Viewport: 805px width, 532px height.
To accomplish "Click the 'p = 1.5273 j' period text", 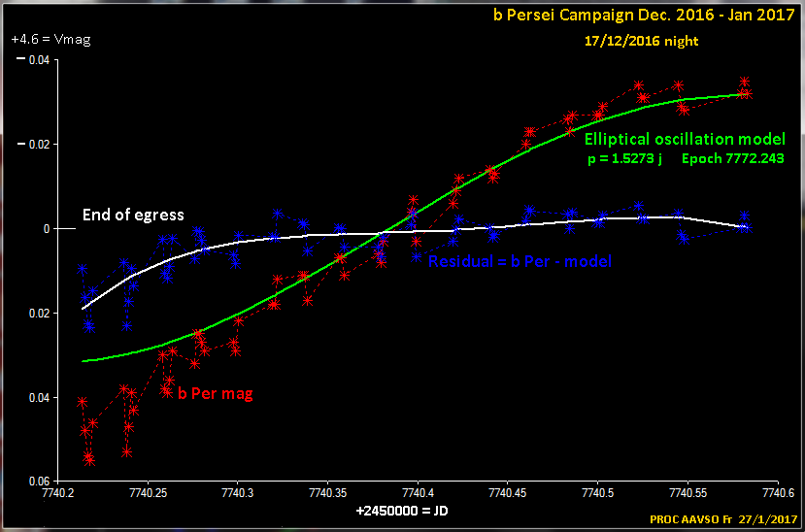I will (x=624, y=158).
